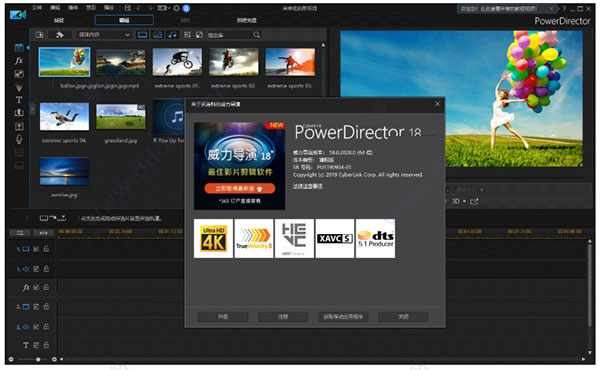Click the save project icon in top bar
The image size is (600, 370).
pyautogui.click(x=128, y=8)
